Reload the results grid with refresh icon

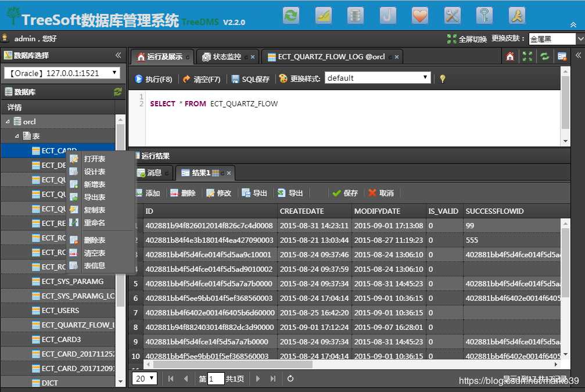pos(290,379)
